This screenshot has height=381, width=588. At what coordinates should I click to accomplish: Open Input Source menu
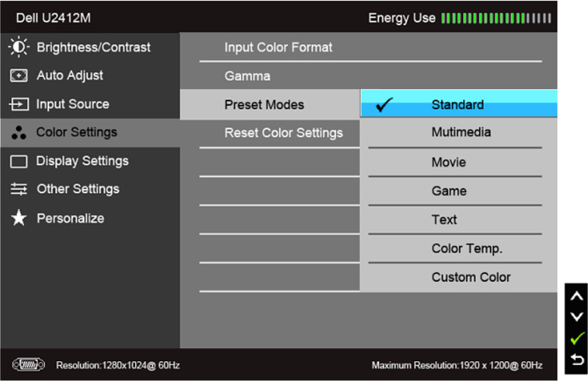(90, 104)
